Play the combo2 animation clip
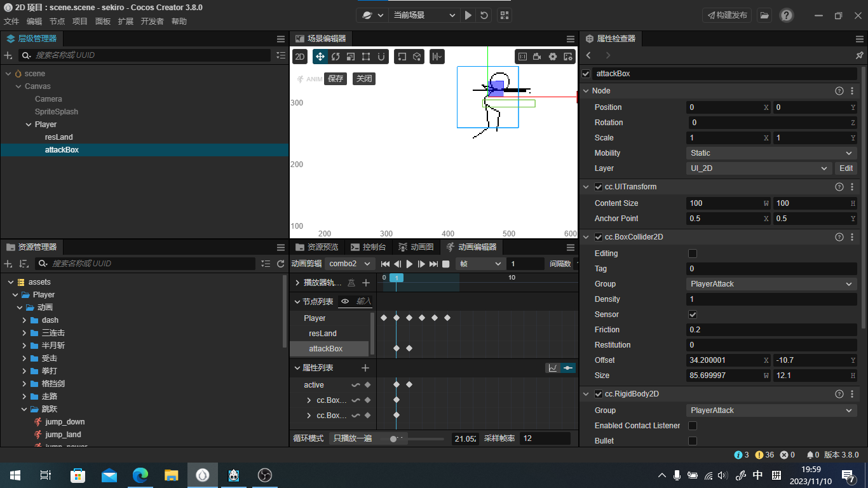This screenshot has height=488, width=868. 409,264
